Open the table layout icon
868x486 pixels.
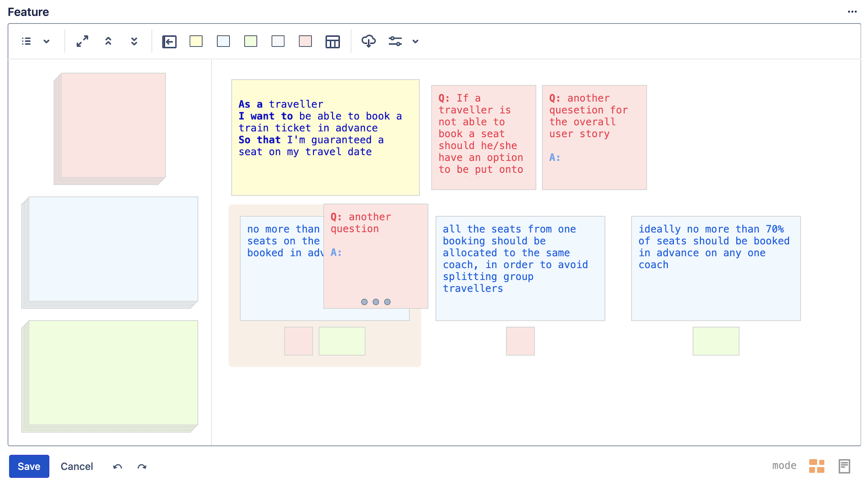pos(333,42)
